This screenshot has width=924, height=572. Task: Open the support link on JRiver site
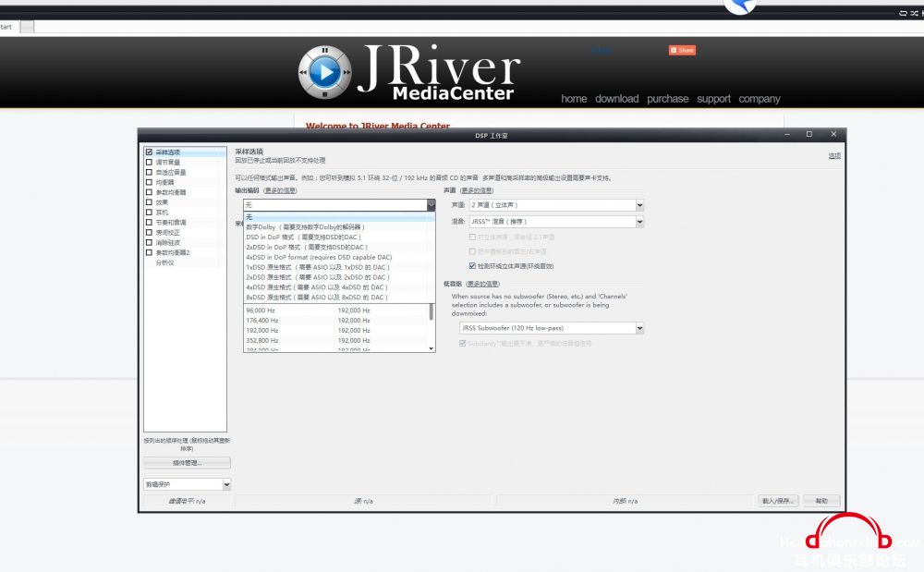[x=713, y=98]
